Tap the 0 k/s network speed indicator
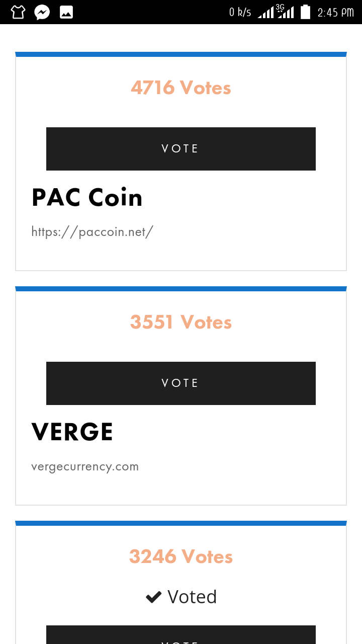Screen dimensions: 362x644 [x=240, y=13]
